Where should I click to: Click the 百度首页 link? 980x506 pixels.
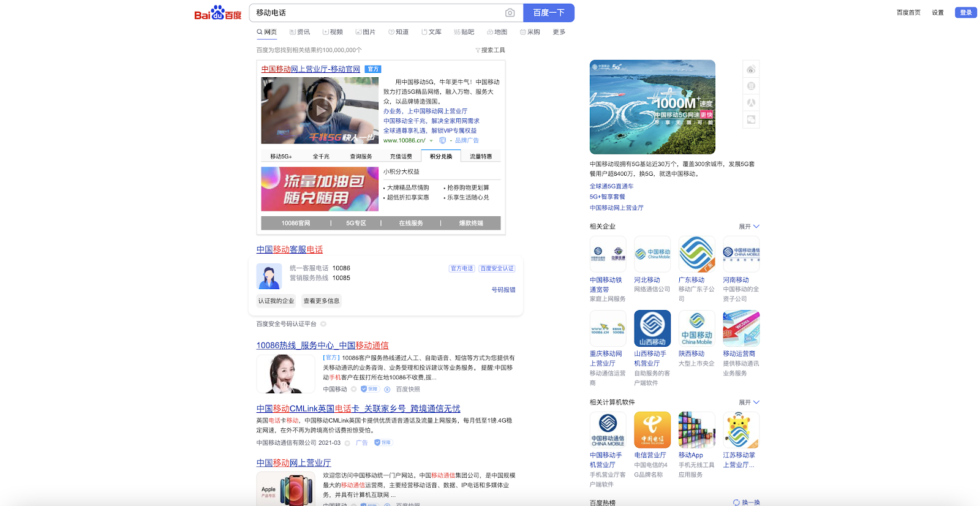pyautogui.click(x=908, y=12)
